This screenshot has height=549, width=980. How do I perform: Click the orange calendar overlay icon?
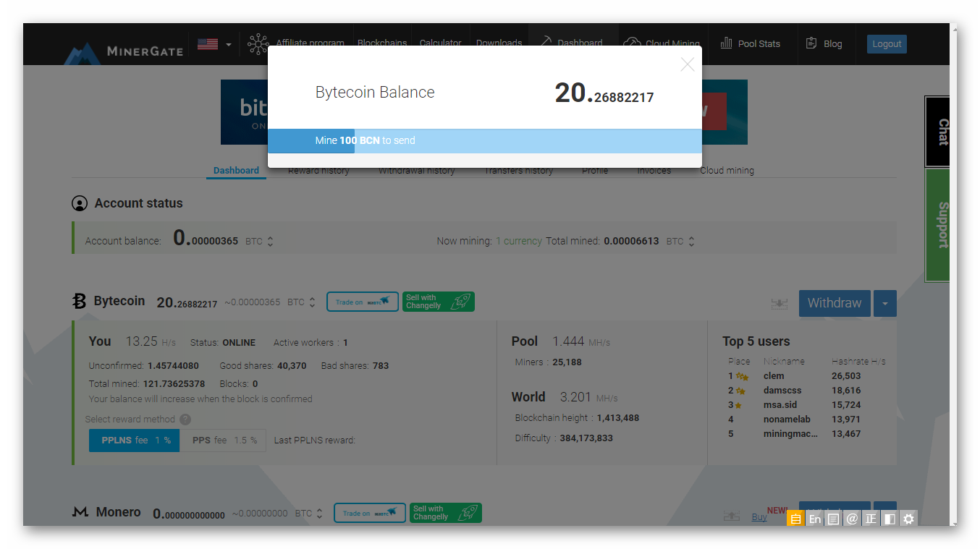coord(795,519)
